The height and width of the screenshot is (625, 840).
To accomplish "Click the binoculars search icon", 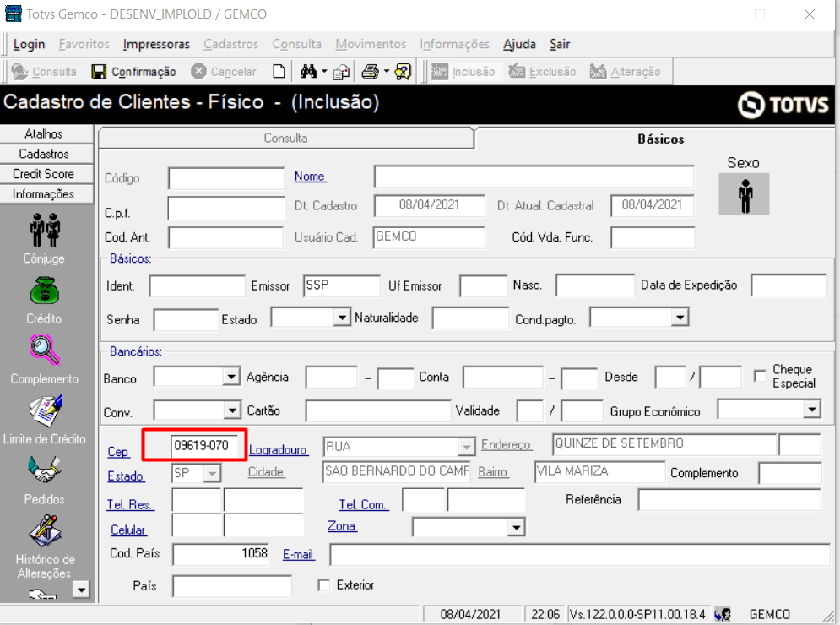I will coord(308,71).
